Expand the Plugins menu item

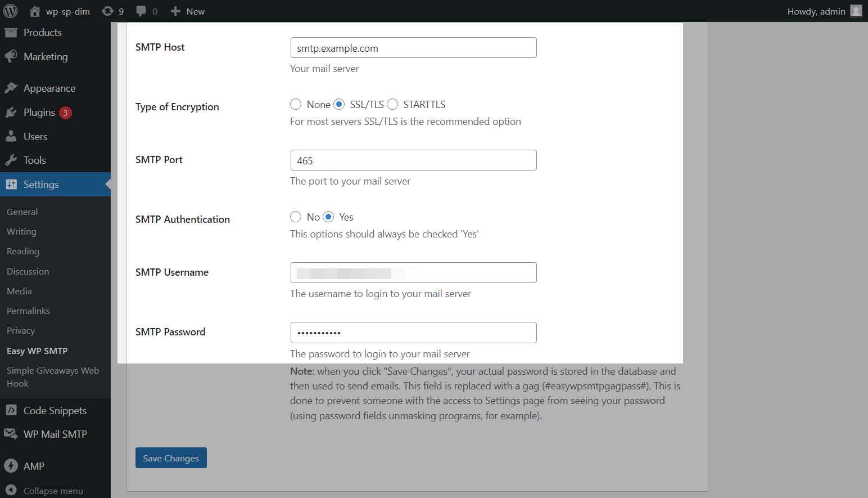click(x=39, y=113)
